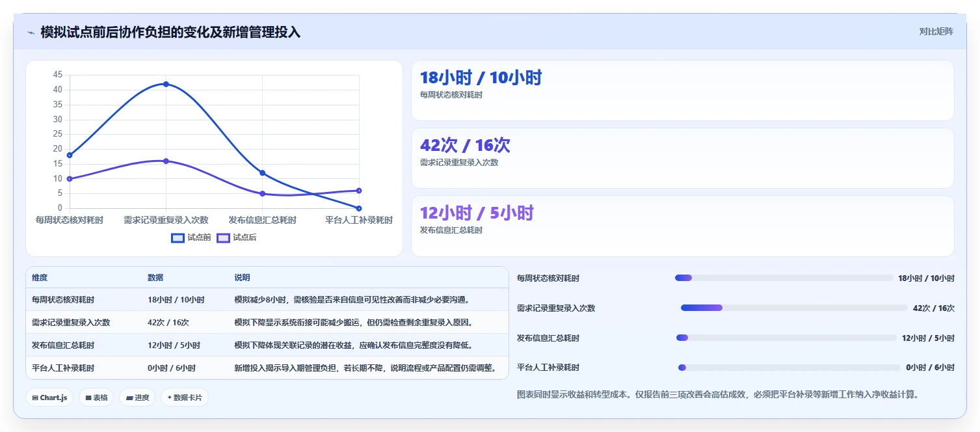Select the 数据卡片 tag chip
The height and width of the screenshot is (432, 980).
[185, 398]
